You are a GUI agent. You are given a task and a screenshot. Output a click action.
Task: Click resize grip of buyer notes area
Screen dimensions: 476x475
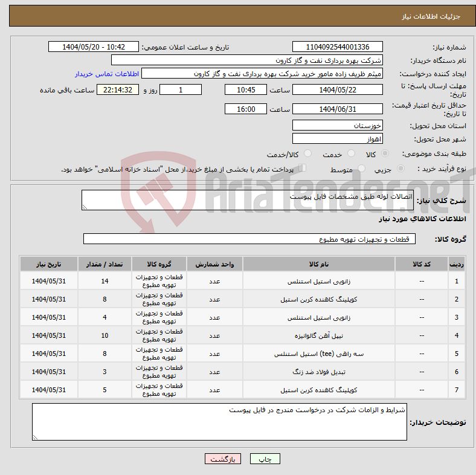35,438
